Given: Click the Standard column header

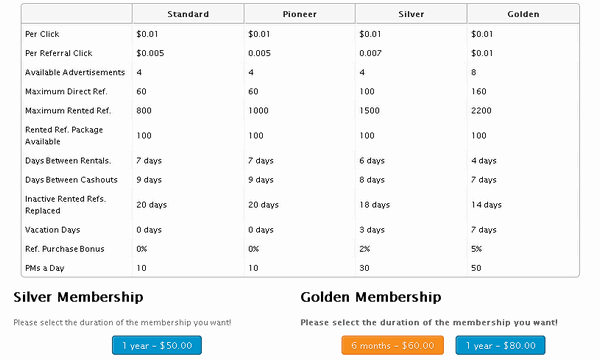Looking at the screenshot, I should tap(188, 14).
